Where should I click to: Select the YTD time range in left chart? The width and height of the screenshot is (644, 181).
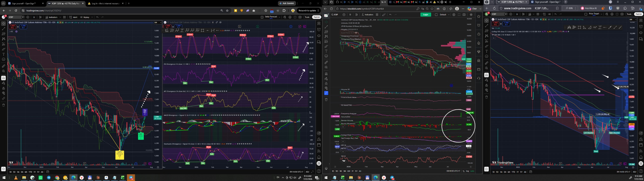pos(30,172)
